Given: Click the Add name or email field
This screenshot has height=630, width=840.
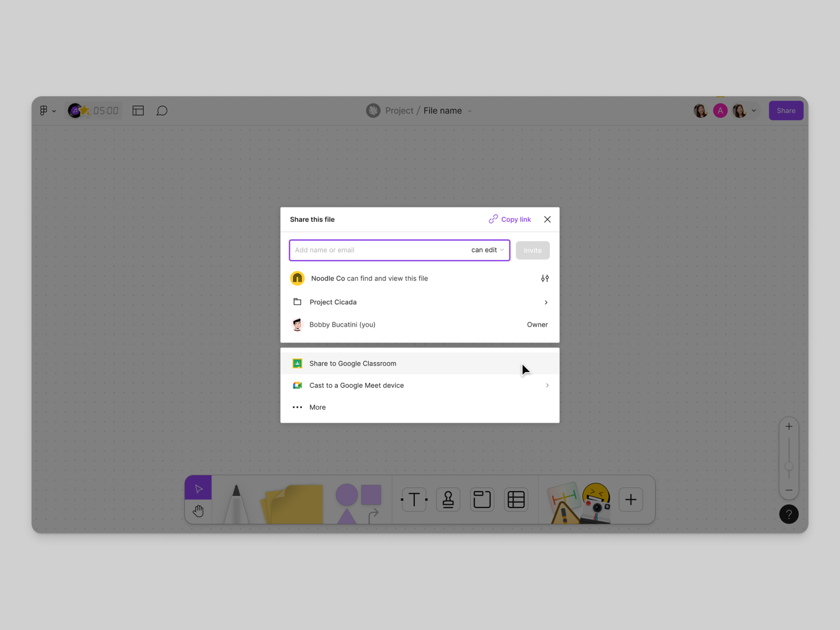Looking at the screenshot, I should point(376,250).
